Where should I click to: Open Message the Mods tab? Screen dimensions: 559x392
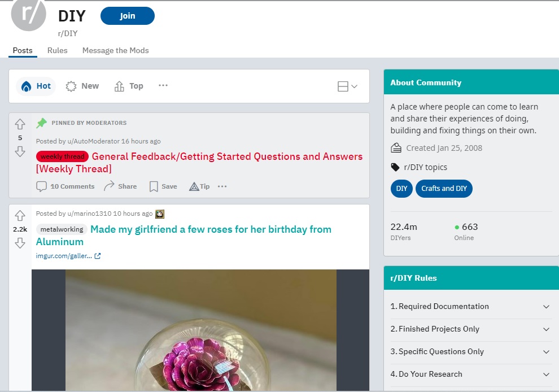pos(116,50)
